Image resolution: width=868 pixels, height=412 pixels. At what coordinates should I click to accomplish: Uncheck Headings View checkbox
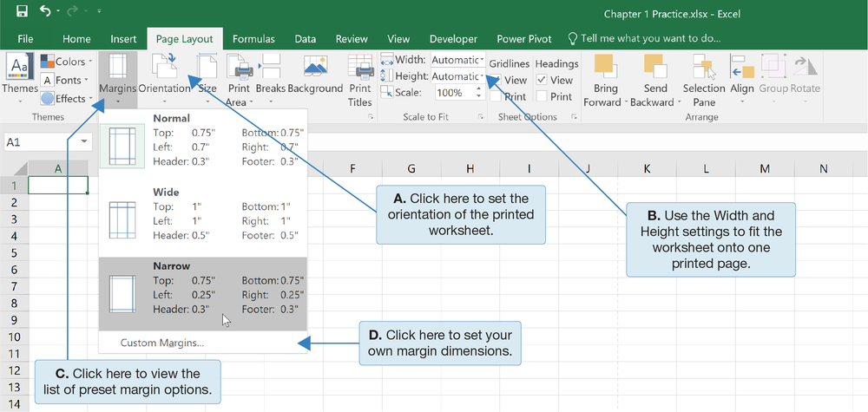click(x=542, y=81)
